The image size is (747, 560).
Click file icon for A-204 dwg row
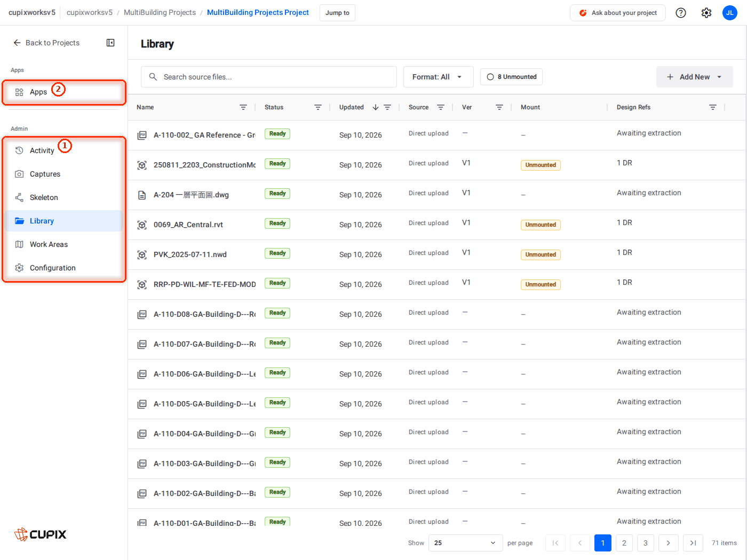(x=142, y=195)
